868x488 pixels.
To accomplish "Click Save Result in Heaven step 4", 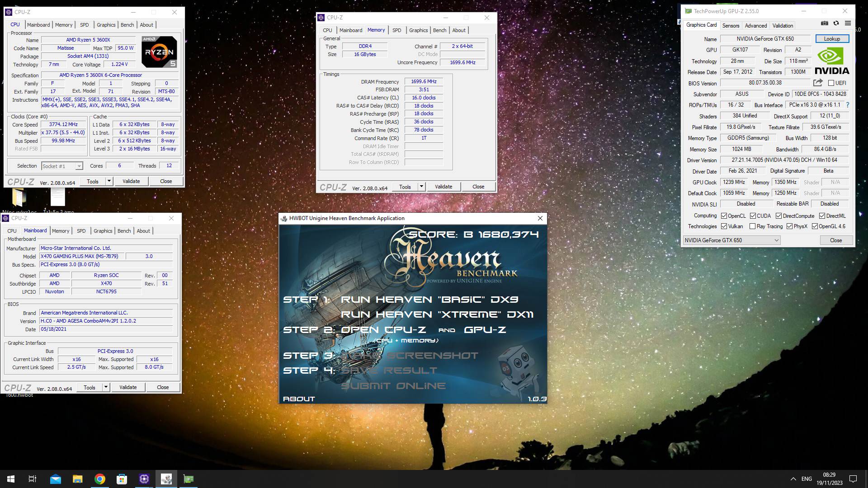I will click(389, 371).
